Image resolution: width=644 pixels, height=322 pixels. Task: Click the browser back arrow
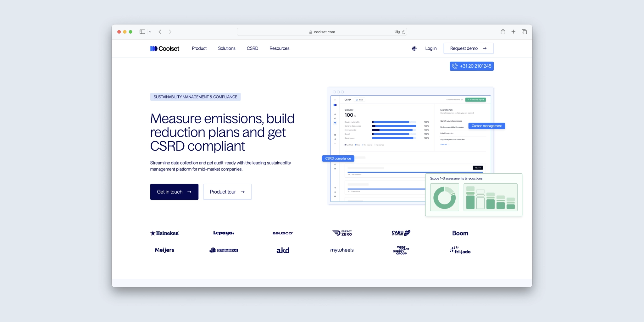point(160,31)
